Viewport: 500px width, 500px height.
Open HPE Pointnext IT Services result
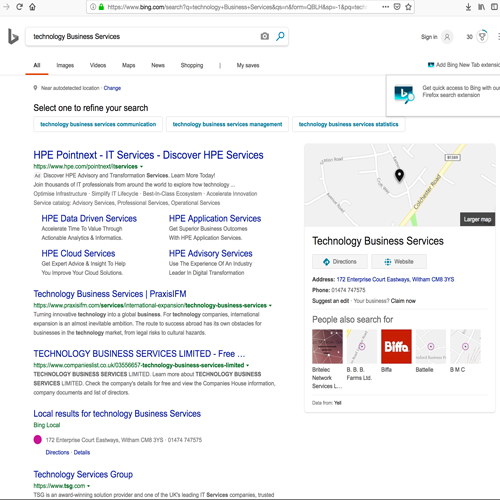point(148,155)
